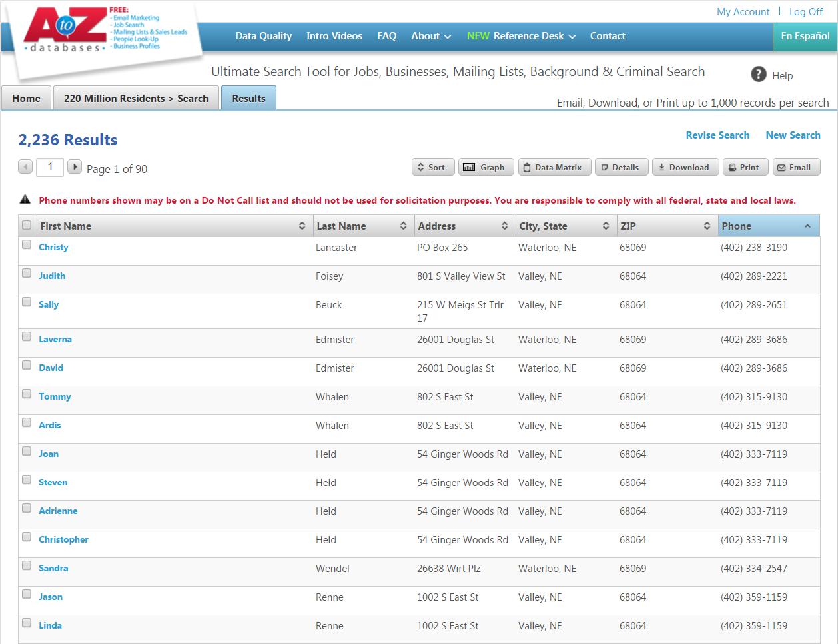Open Adrienne's record link

coord(58,511)
